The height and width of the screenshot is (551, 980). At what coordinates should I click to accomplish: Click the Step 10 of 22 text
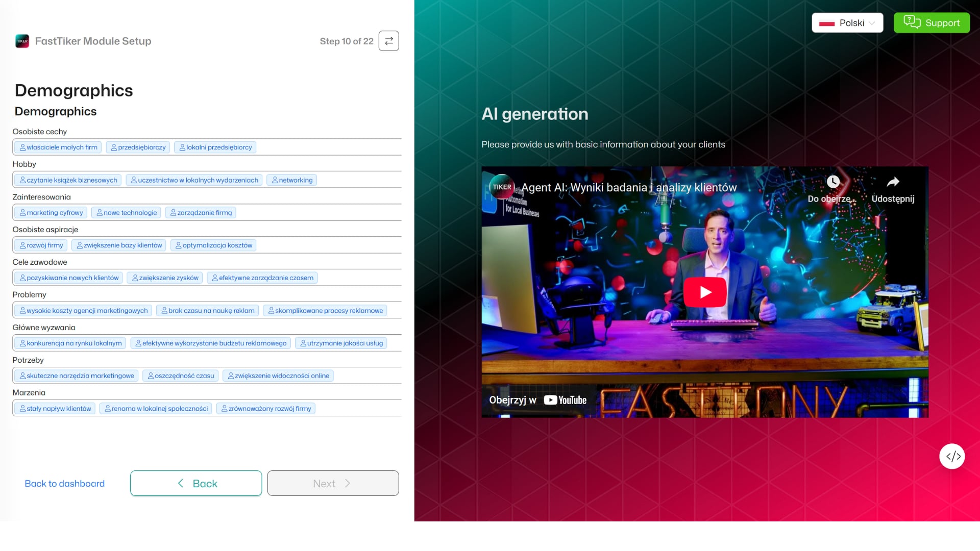coord(347,41)
